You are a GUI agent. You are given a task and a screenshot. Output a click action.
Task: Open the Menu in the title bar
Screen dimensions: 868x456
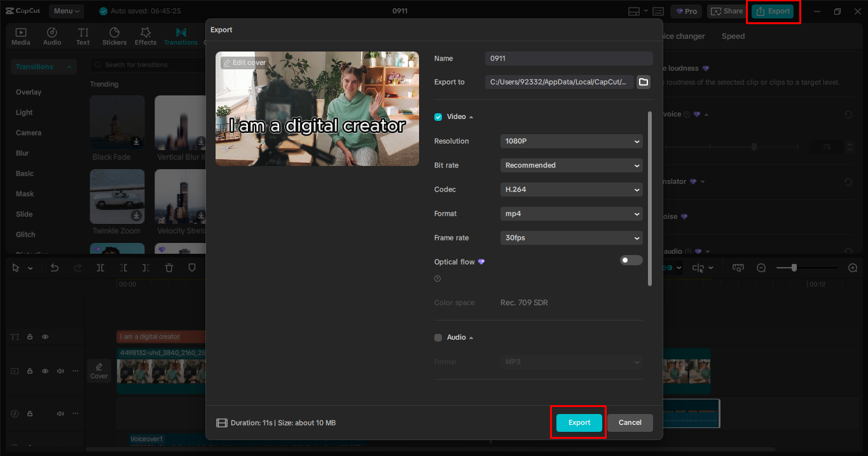tap(66, 11)
